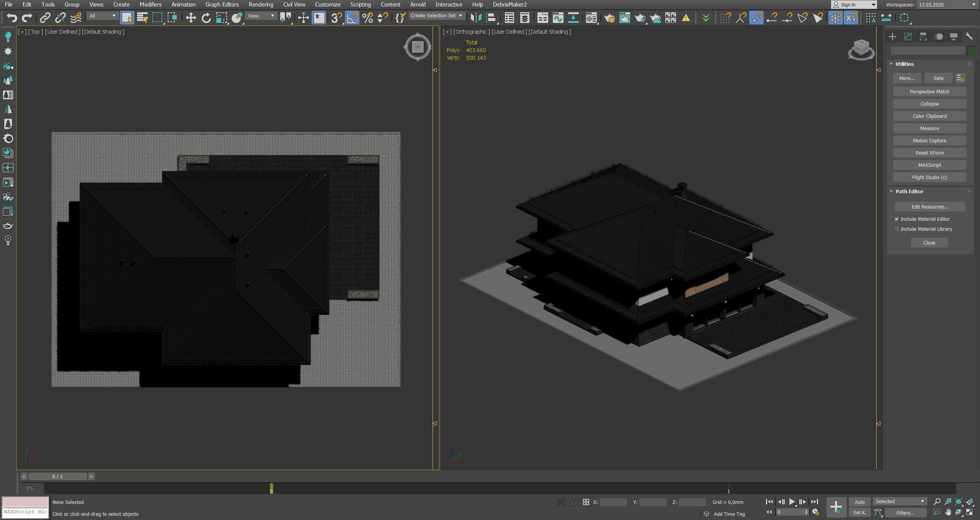980x520 pixels.
Task: Open Render Setup teapot icon
Action: pos(609,18)
